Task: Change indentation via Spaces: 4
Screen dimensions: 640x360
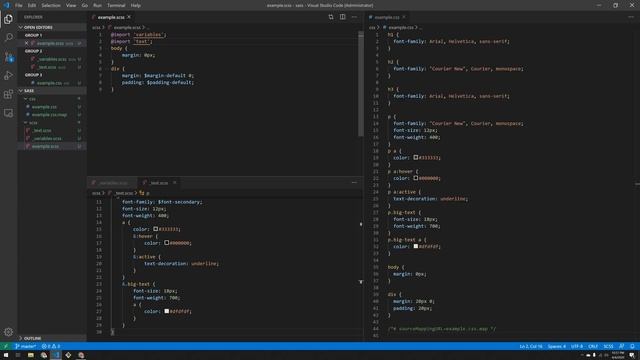Action: coord(556,346)
